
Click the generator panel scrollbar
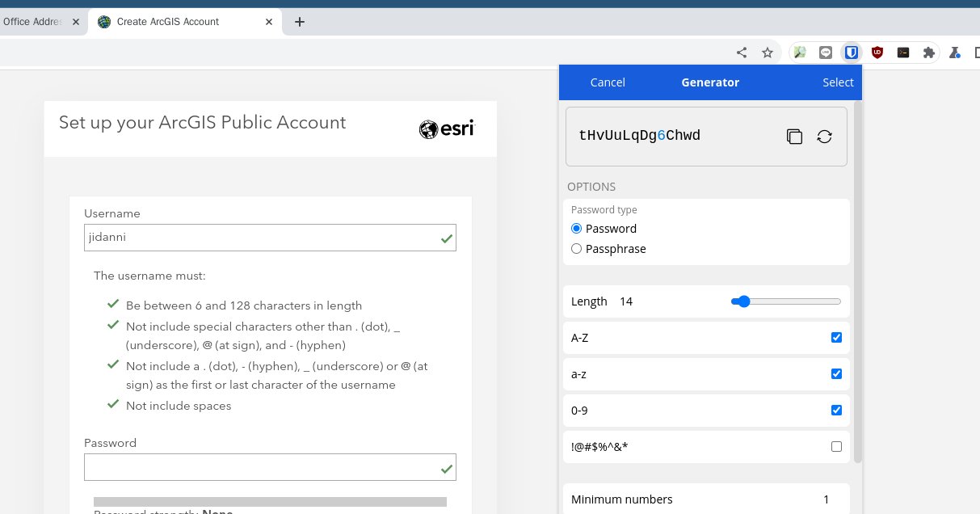(x=858, y=281)
